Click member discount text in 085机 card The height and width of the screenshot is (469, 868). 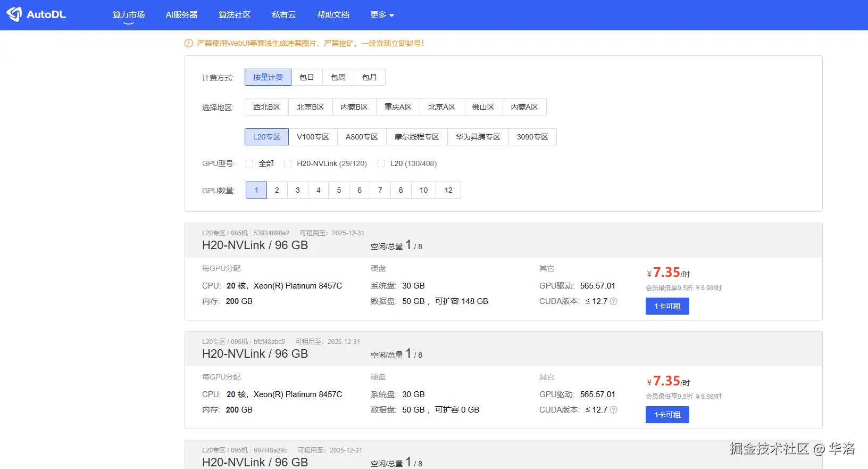[683, 288]
